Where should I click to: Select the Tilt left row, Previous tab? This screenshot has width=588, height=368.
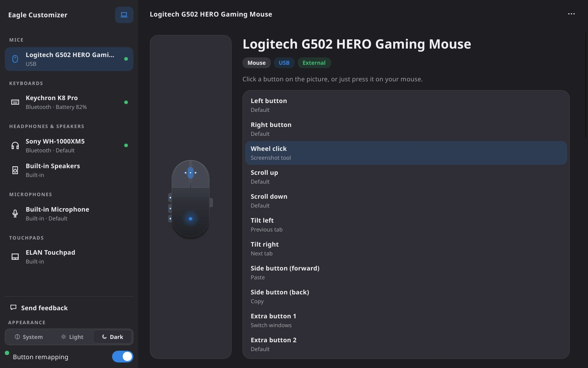click(x=406, y=225)
